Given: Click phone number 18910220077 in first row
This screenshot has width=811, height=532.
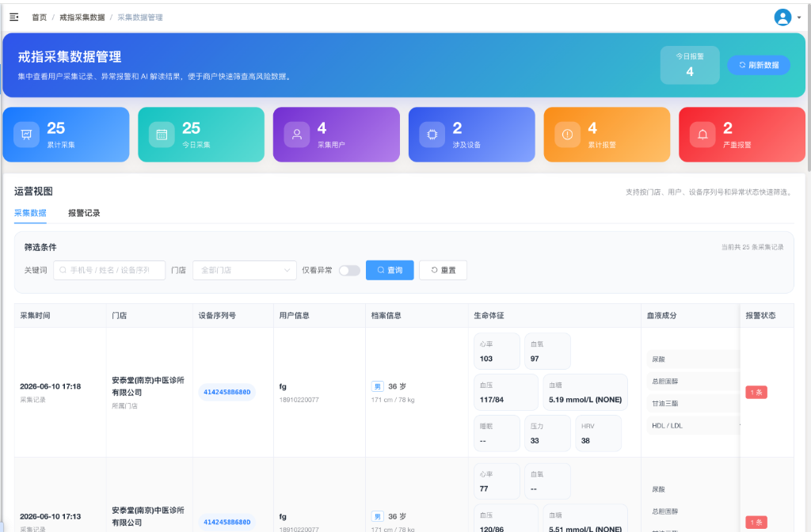Looking at the screenshot, I should 299,400.
